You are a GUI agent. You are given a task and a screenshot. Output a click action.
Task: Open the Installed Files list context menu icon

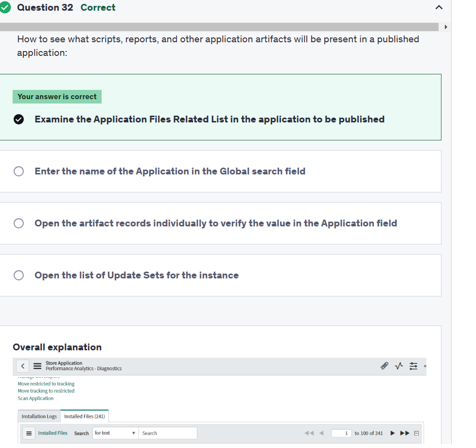[x=29, y=433]
